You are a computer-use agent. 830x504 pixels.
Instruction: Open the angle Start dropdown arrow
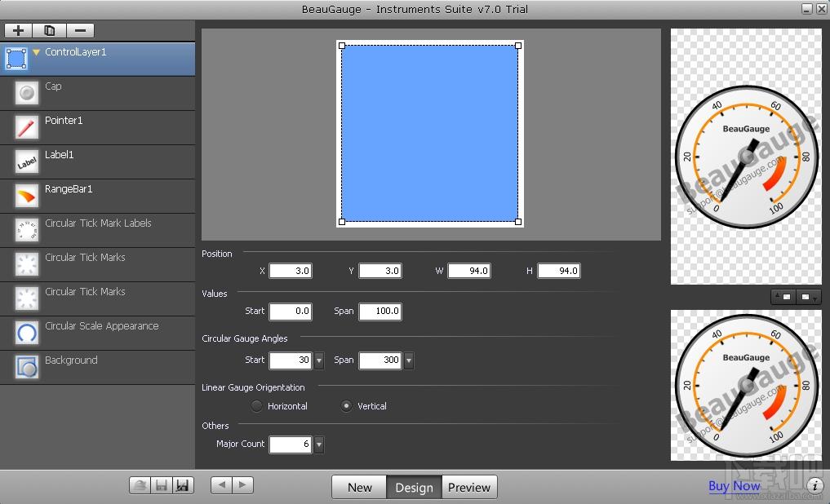pos(319,360)
